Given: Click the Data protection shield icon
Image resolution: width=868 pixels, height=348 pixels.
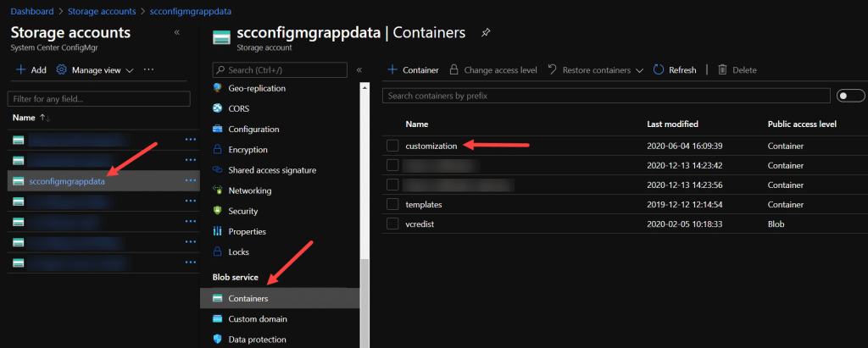Looking at the screenshot, I should 218,340.
